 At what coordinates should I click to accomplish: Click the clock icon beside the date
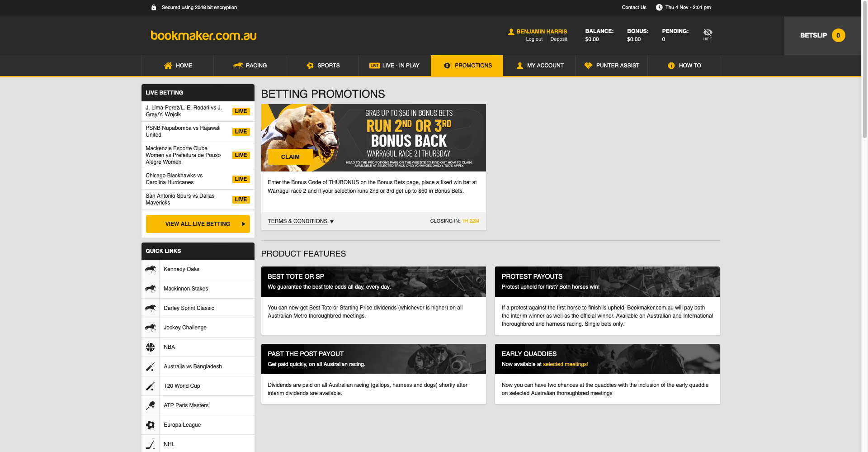(x=659, y=7)
